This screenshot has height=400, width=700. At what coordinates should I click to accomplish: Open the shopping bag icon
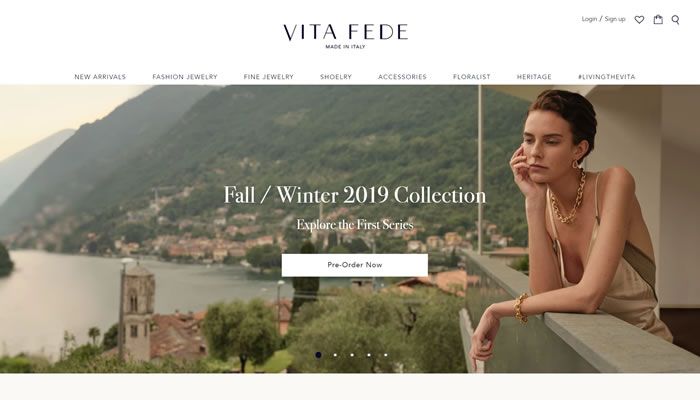pyautogui.click(x=658, y=19)
